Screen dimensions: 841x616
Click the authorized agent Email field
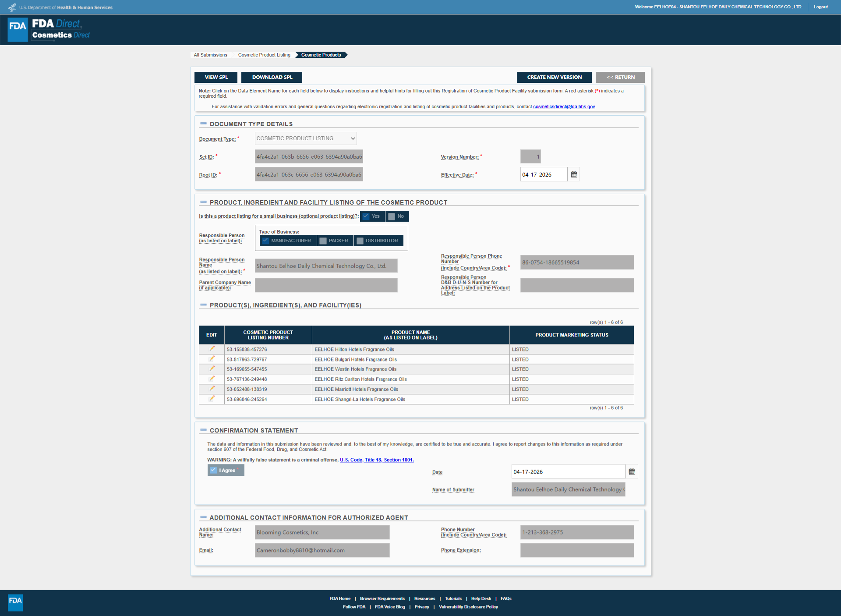point(322,550)
